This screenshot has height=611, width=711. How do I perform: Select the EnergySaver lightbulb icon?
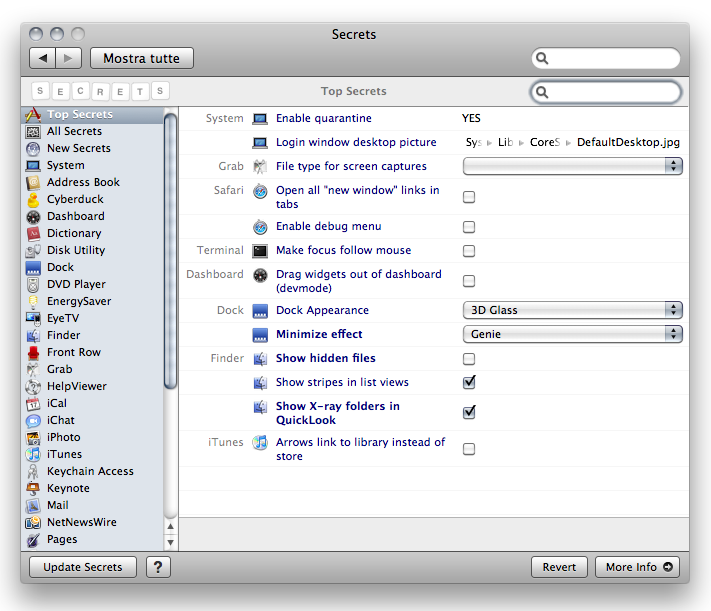click(x=33, y=302)
